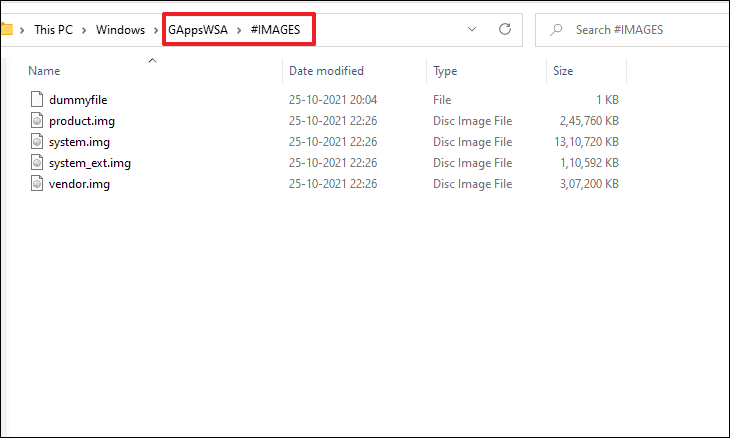The image size is (730, 438).
Task: Click the 1 KB size value
Action: 607,100
